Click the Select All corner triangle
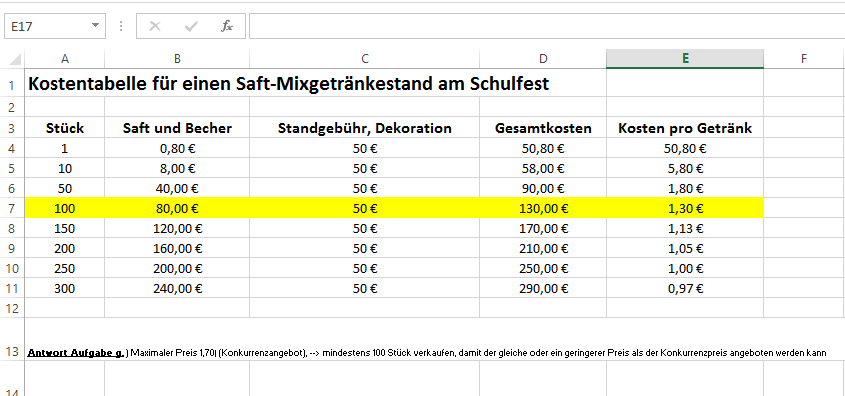 coord(16,59)
